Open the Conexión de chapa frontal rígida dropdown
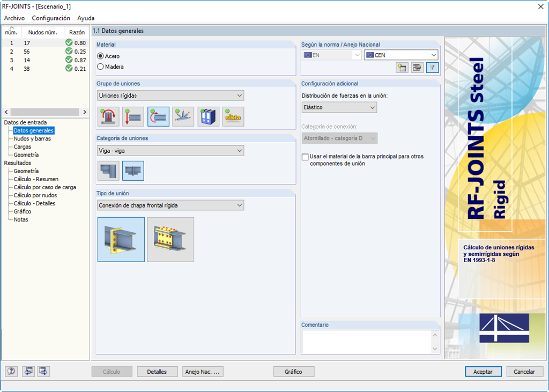Image resolution: width=549 pixels, height=392 pixels. coord(170,205)
